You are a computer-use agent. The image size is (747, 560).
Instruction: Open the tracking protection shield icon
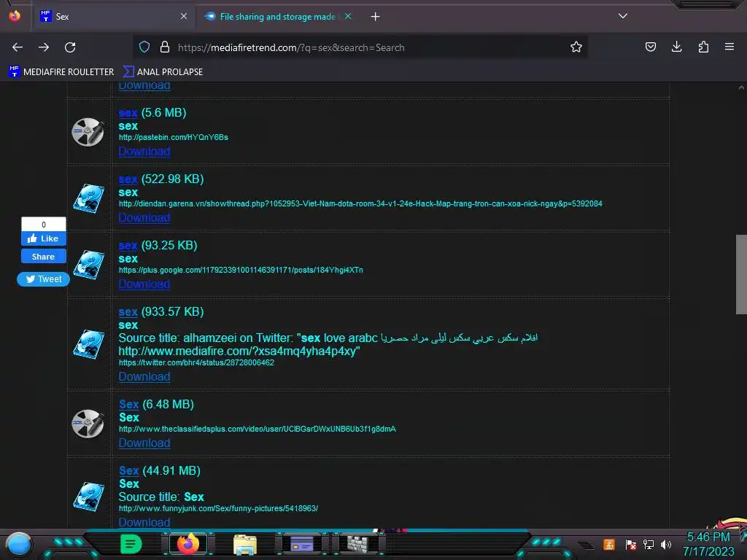pyautogui.click(x=144, y=47)
